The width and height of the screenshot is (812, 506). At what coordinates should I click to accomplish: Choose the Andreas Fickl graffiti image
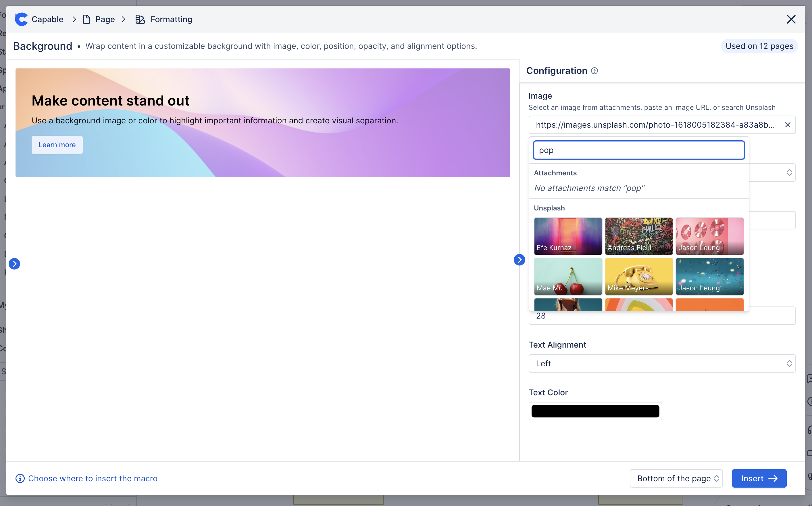coord(638,236)
